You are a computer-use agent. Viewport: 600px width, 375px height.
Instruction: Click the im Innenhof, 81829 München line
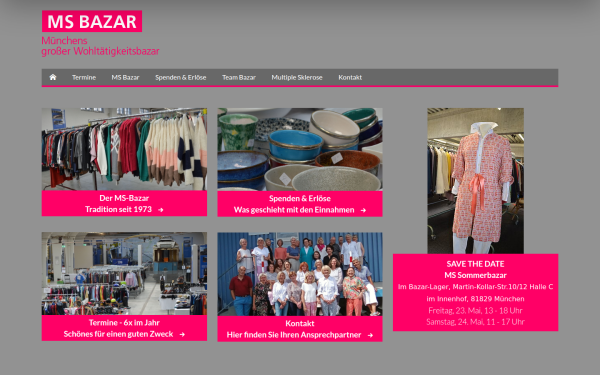click(x=475, y=298)
